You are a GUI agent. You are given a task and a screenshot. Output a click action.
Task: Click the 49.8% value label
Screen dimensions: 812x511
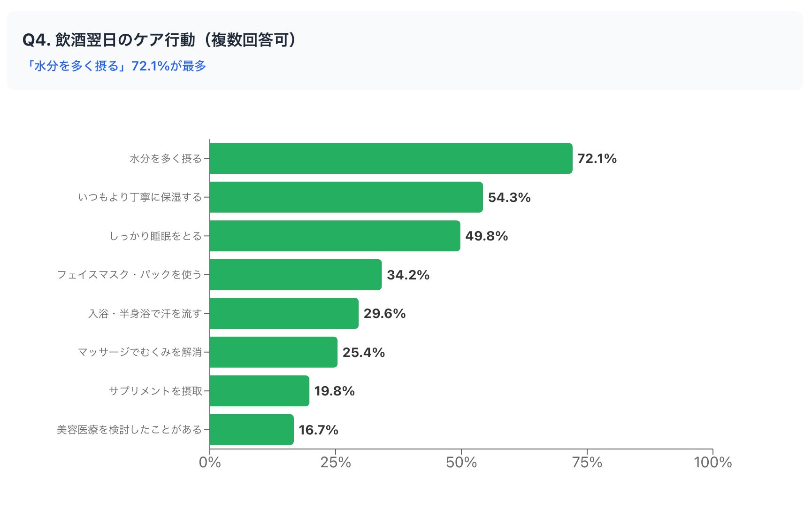[x=487, y=236]
